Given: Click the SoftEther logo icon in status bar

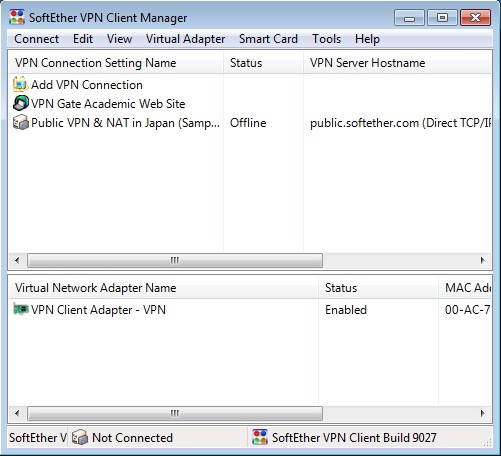Looking at the screenshot, I should 260,437.
